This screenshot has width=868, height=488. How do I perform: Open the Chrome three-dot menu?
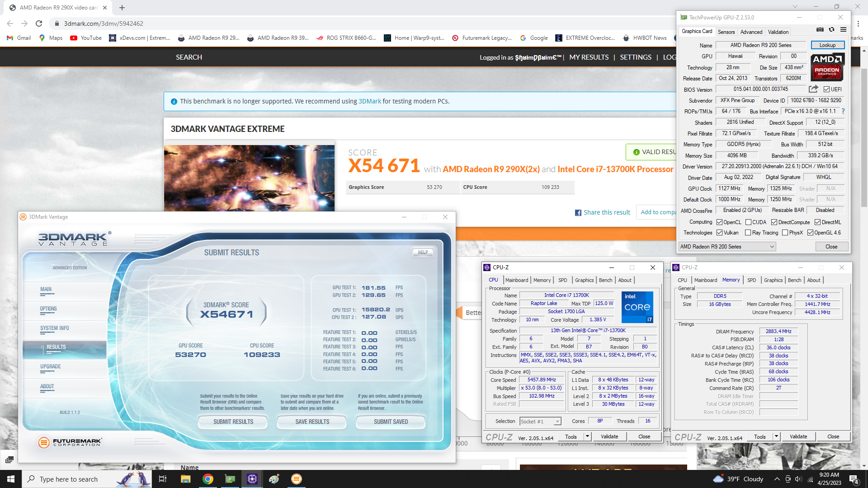point(858,23)
